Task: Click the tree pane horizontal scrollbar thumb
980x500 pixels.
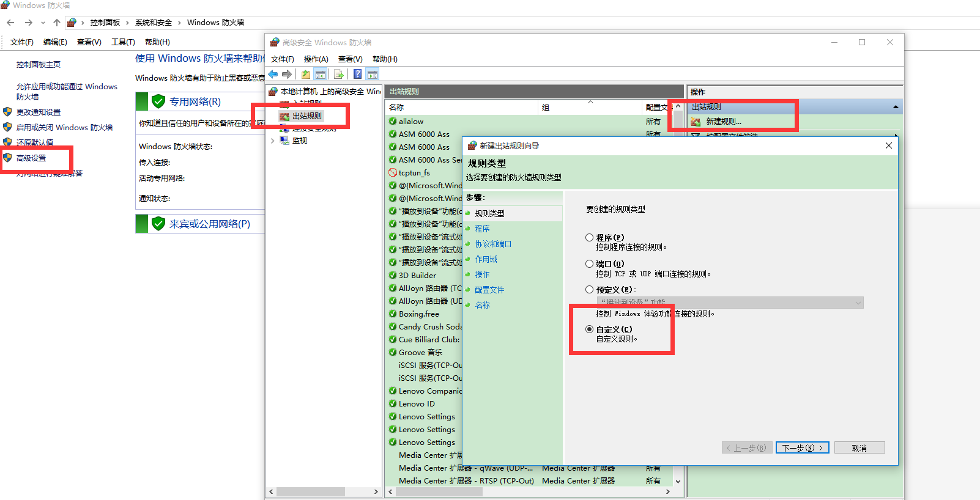Action: [x=311, y=491]
